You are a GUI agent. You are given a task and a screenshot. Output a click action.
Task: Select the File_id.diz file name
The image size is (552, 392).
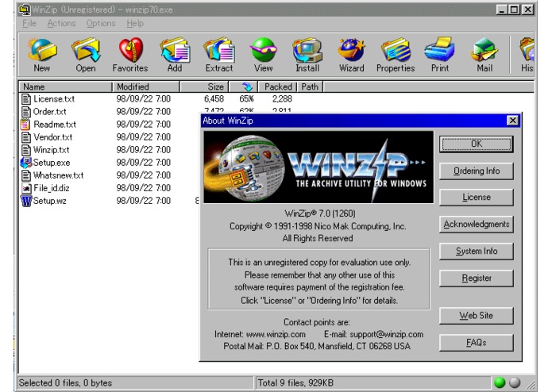[52, 188]
